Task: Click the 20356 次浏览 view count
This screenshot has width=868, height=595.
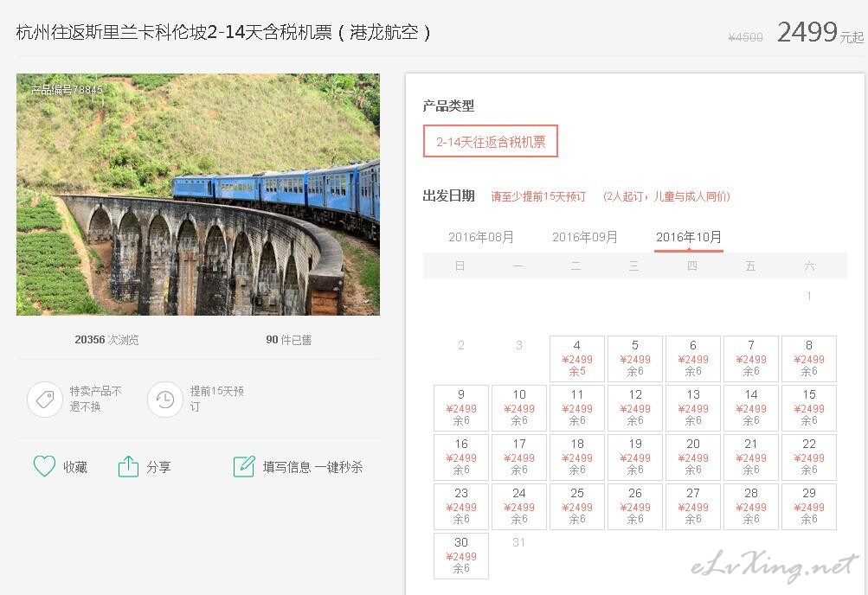Action: (106, 340)
